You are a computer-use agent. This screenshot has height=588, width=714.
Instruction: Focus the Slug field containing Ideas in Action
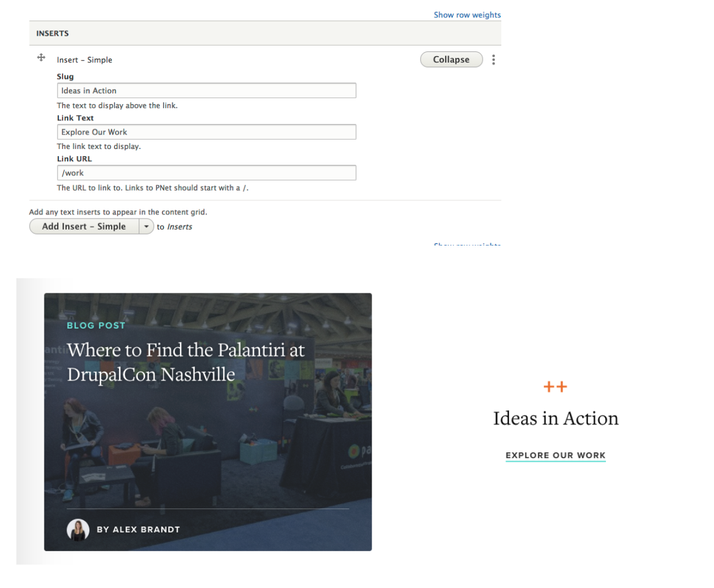[206, 91]
